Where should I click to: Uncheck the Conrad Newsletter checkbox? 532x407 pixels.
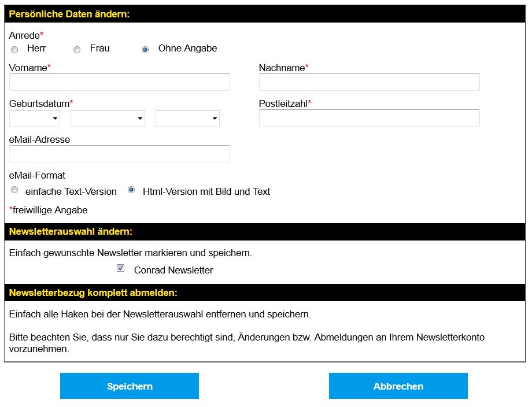click(x=120, y=268)
